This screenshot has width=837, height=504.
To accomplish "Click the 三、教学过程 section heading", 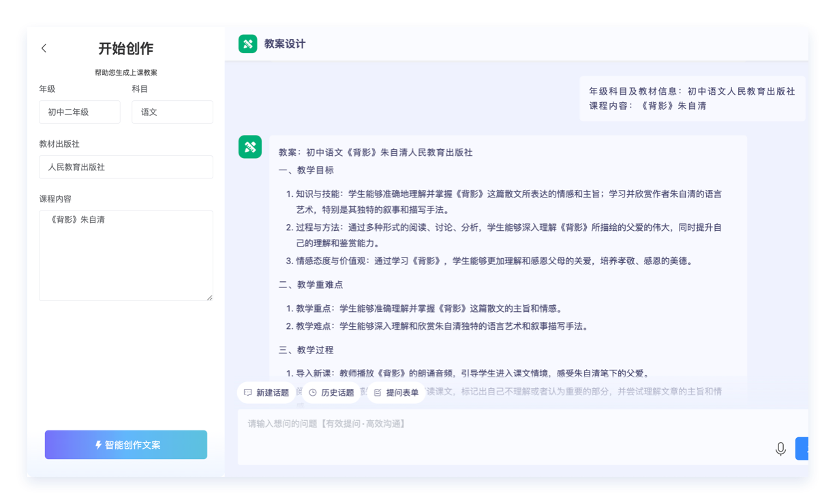I will 306,350.
